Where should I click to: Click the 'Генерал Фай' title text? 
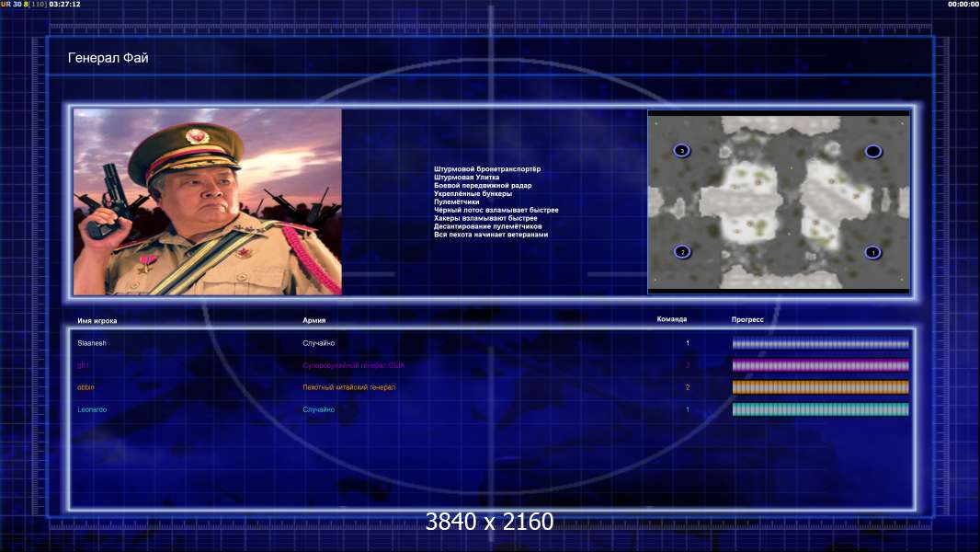click(108, 58)
